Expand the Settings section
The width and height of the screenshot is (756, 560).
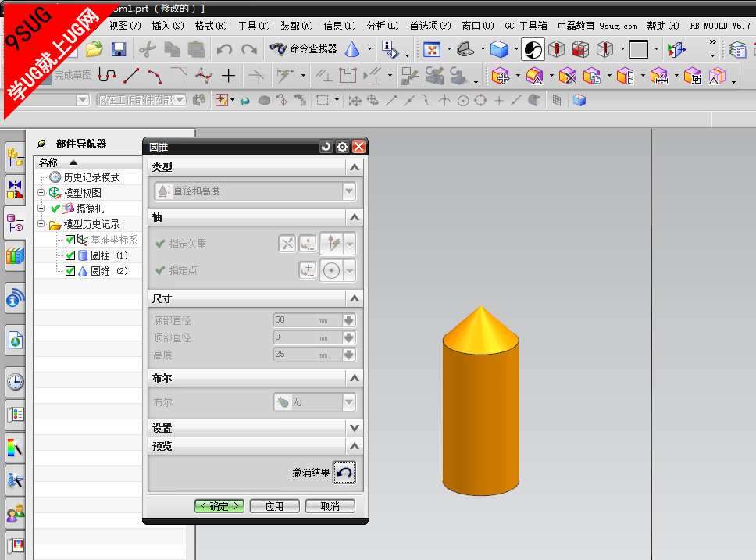point(355,428)
